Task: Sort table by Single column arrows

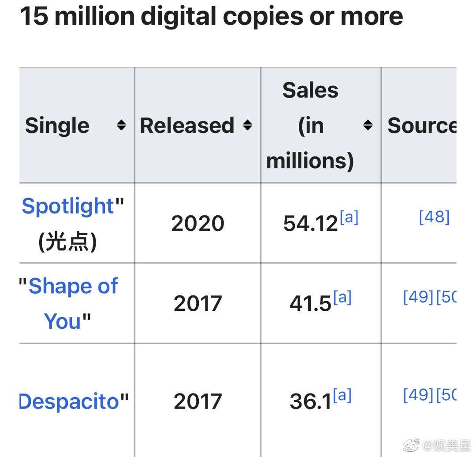Action: pyautogui.click(x=122, y=125)
